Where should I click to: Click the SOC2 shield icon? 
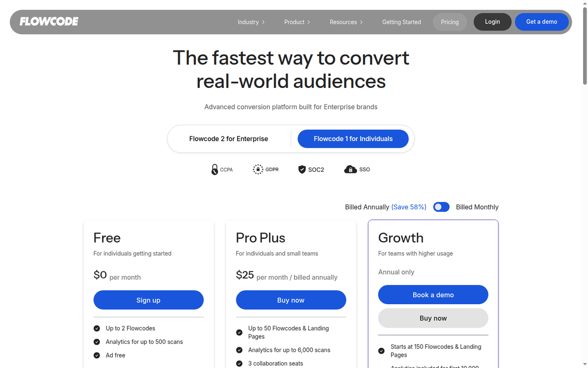pos(302,169)
